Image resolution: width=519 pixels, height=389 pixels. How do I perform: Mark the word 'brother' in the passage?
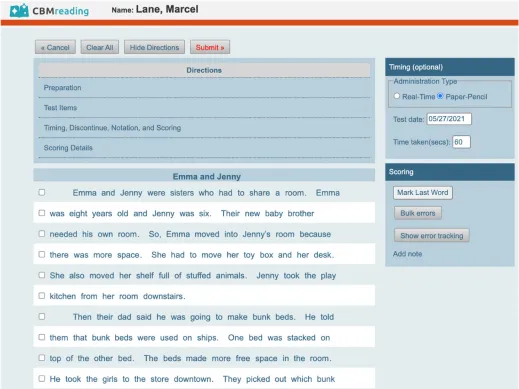301,214
